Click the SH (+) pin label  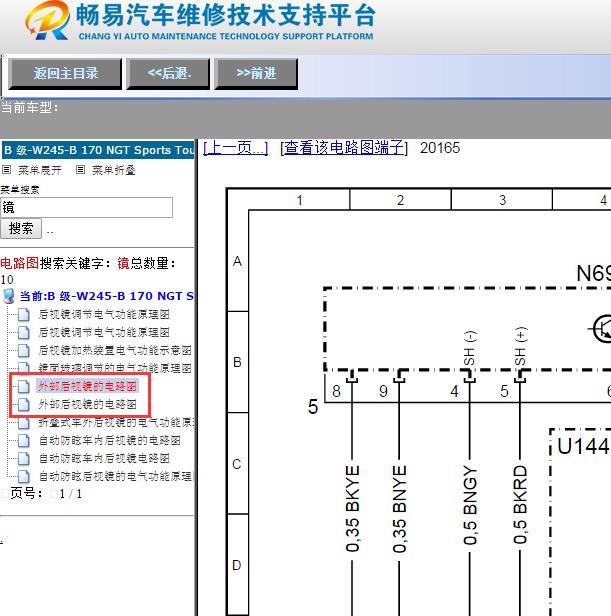click(520, 346)
